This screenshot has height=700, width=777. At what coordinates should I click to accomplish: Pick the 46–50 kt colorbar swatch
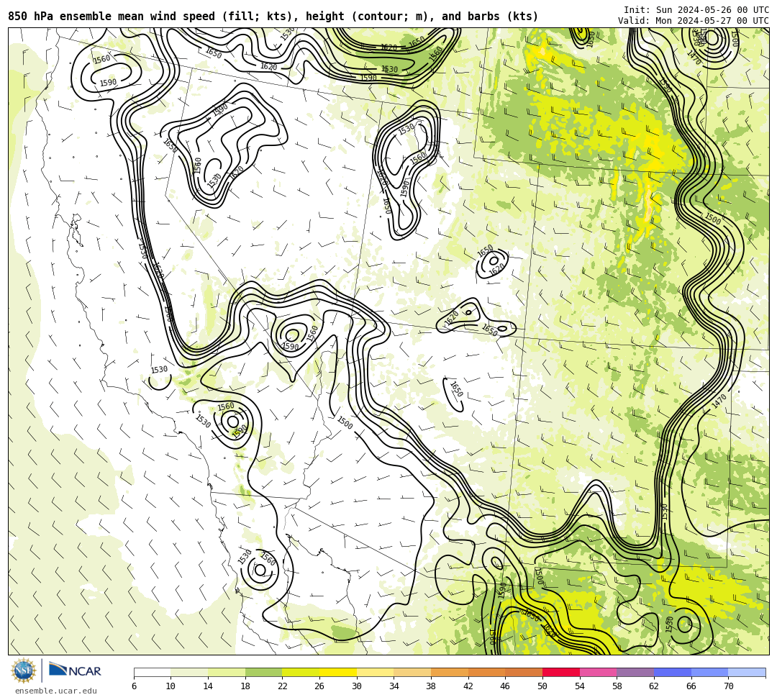[x=524, y=672]
